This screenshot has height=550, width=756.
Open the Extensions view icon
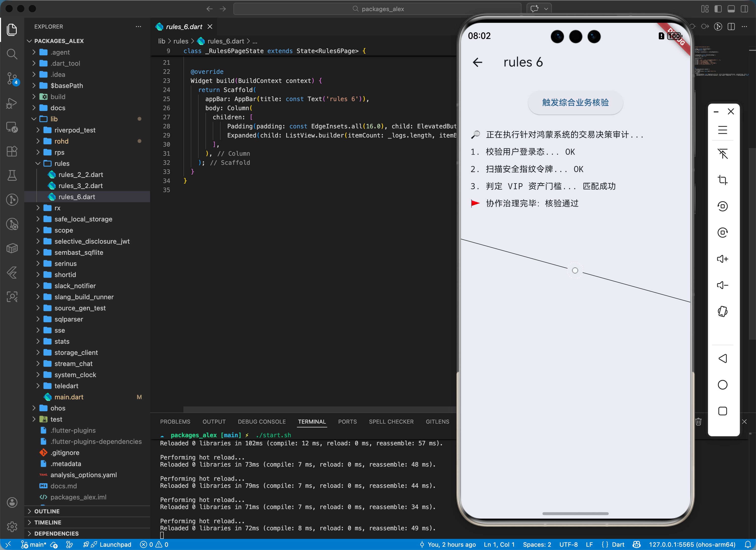12,151
